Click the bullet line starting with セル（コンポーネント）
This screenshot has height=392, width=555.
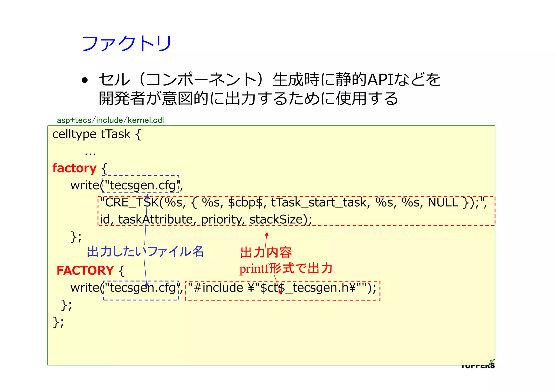click(270, 79)
